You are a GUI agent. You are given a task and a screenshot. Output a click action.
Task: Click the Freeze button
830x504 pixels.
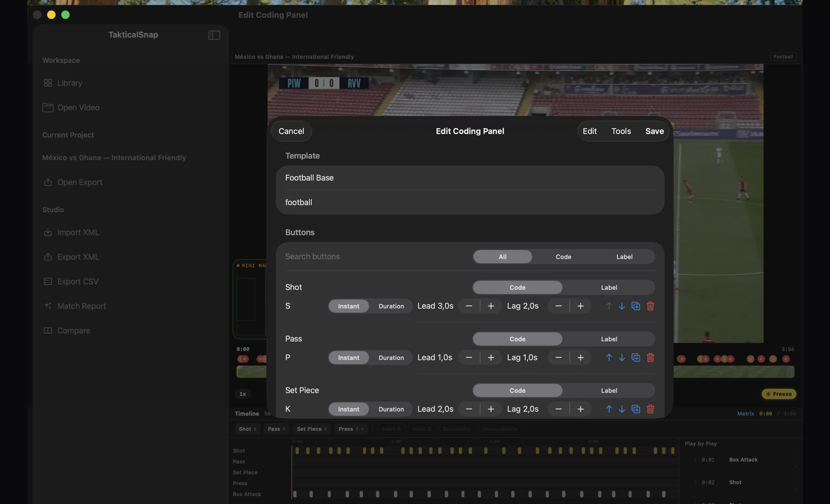coord(779,394)
